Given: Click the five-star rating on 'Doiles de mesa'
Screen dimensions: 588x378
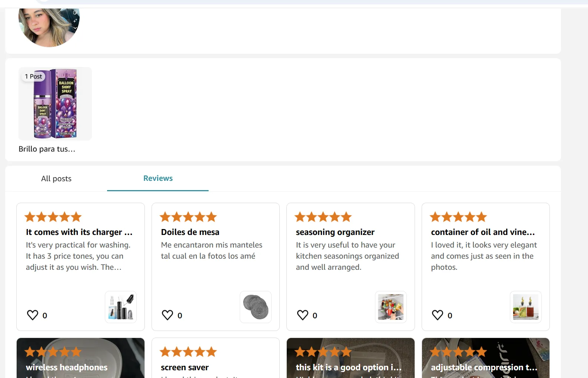Looking at the screenshot, I should [x=188, y=217].
